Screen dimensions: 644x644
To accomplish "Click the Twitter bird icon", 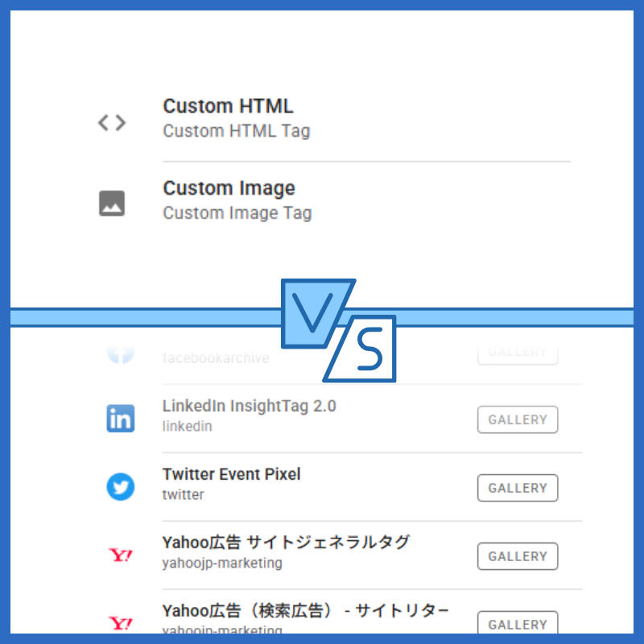I will (x=120, y=486).
